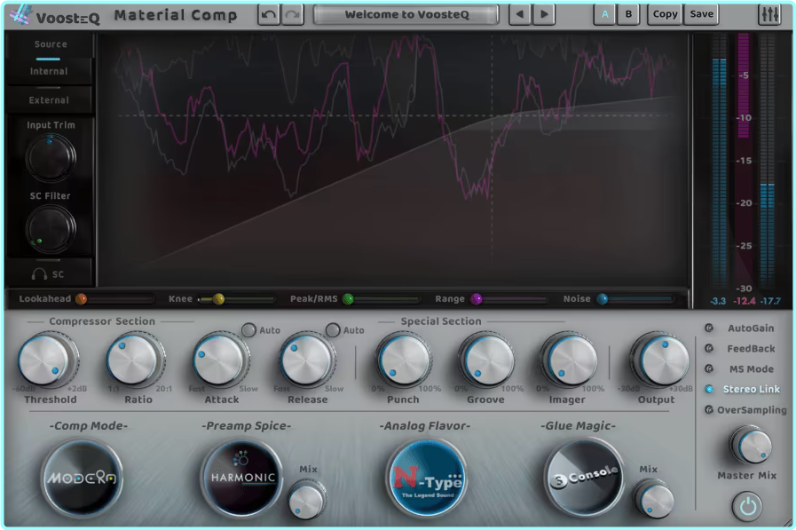This screenshot has height=530, width=796.
Task: Click the Input Trim knob
Action: point(50,157)
